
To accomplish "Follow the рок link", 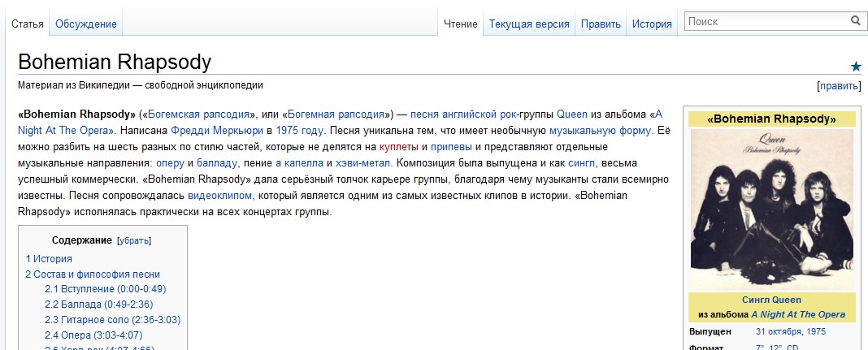I will [x=508, y=115].
